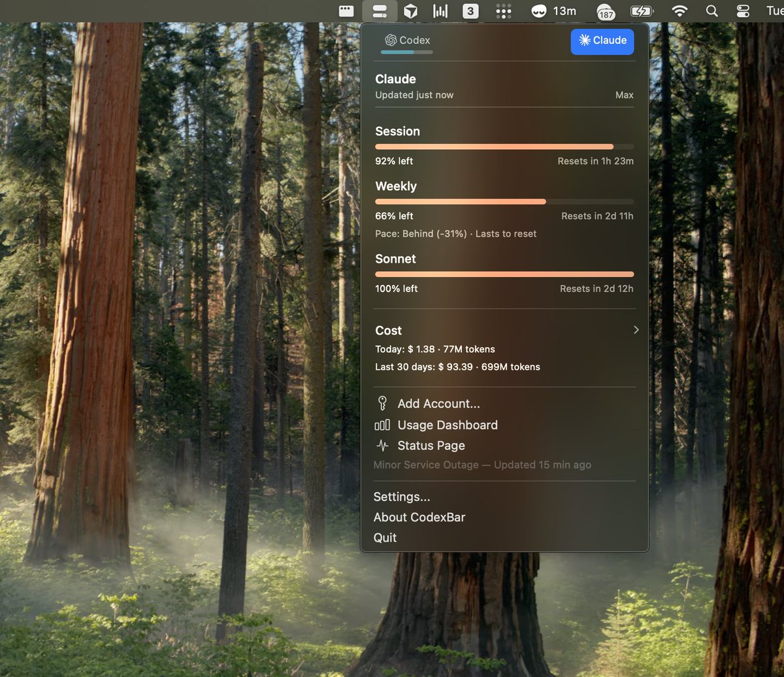This screenshot has height=677, width=784.
Task: Open Spotlight search magnifier
Action: (712, 11)
